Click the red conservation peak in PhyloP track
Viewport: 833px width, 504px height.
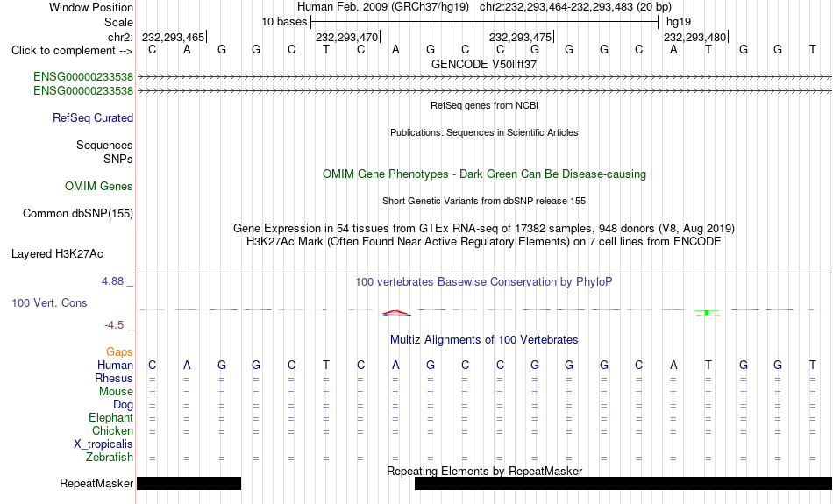pos(396,312)
